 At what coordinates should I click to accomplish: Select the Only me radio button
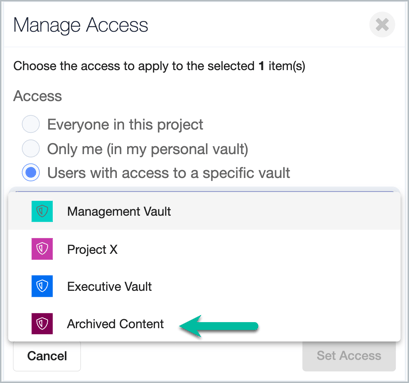tap(31, 149)
